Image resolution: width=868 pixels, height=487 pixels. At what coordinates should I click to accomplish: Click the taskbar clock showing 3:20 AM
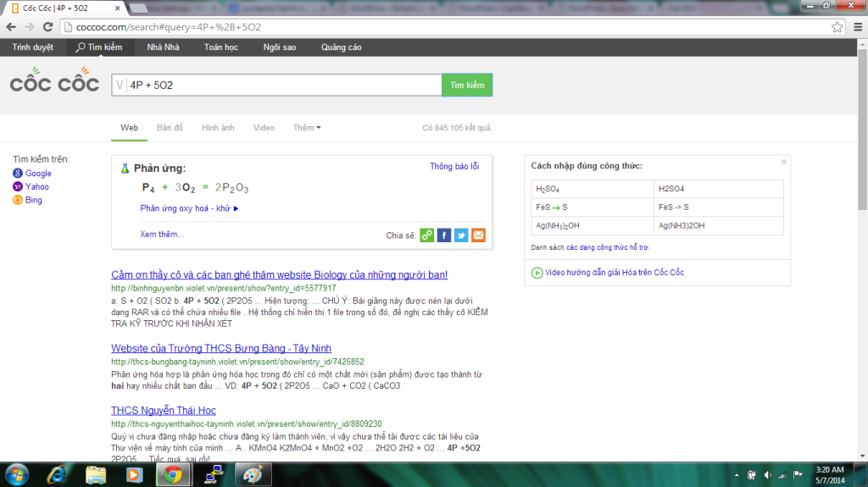[x=830, y=475]
